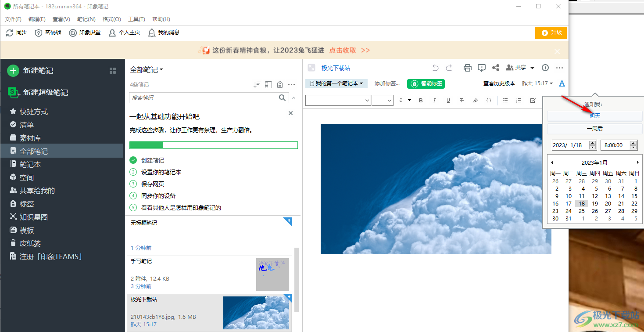Open the note's more actions menu
The image size is (644, 332).
pos(559,68)
